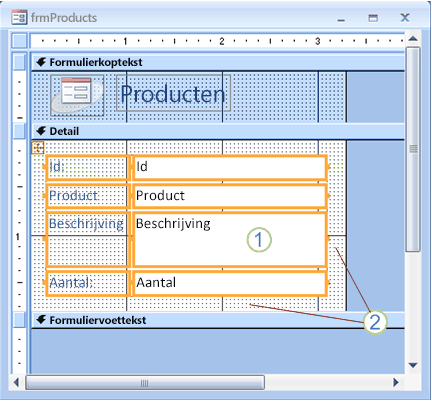Click the Product text box
This screenshot has width=432, height=401.
230,196
